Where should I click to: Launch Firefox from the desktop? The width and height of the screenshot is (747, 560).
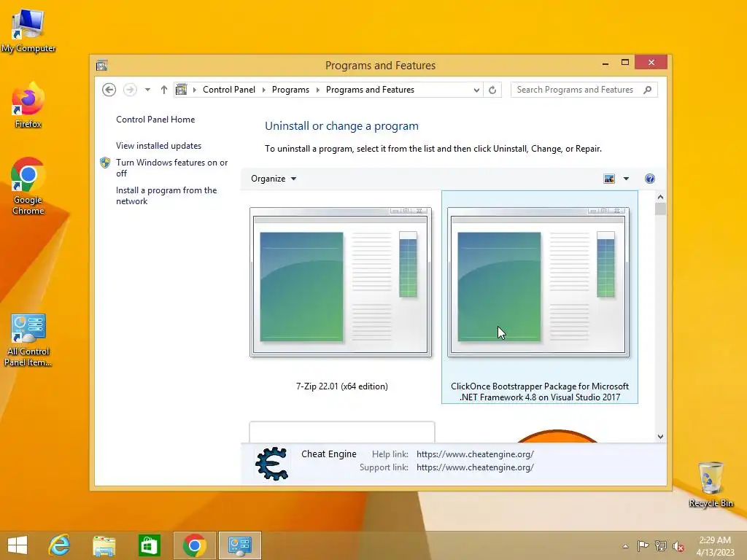click(28, 105)
